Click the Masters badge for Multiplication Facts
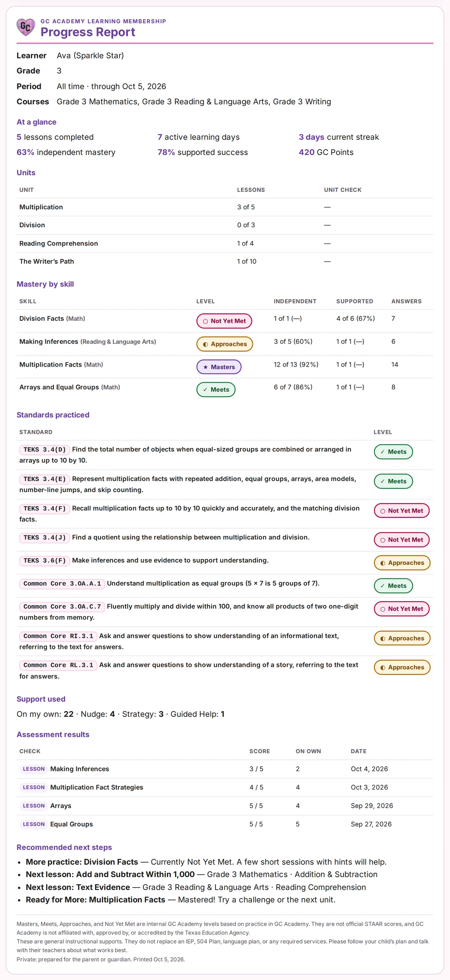This screenshot has width=450, height=980. tap(219, 367)
